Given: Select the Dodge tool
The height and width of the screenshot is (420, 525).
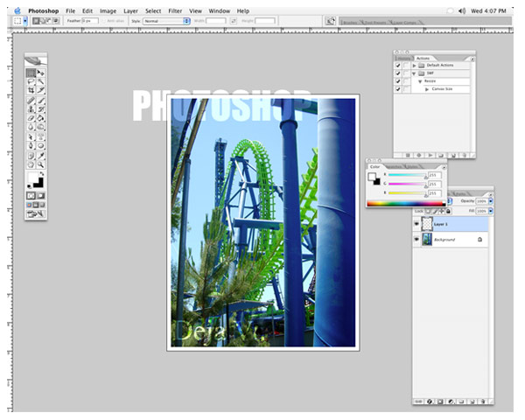Looking at the screenshot, I should pos(41,127).
